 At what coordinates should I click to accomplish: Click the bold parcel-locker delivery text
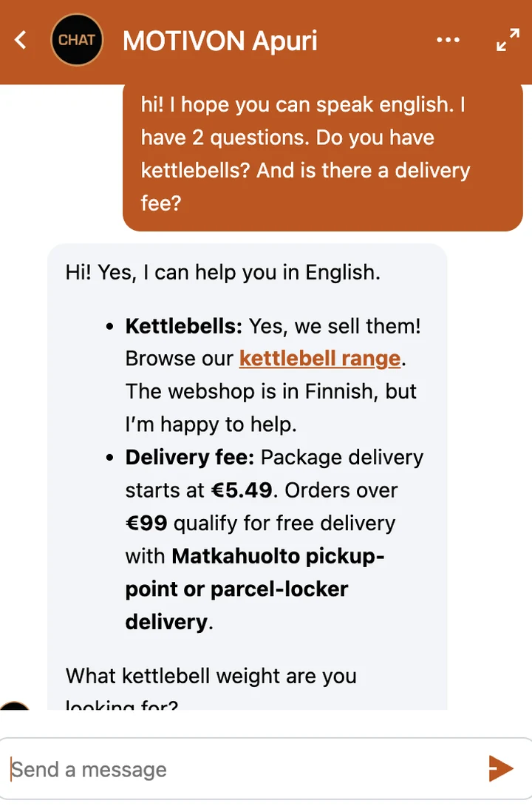coord(236,605)
